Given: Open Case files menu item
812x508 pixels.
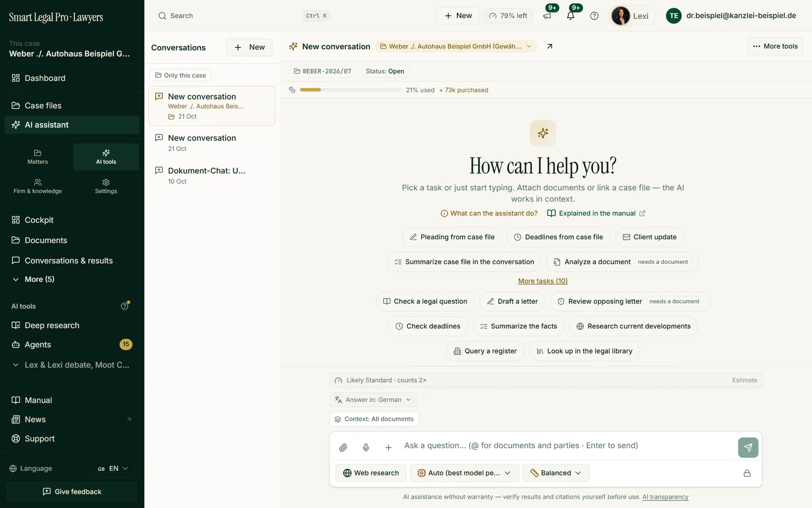Looking at the screenshot, I should pos(72,106).
